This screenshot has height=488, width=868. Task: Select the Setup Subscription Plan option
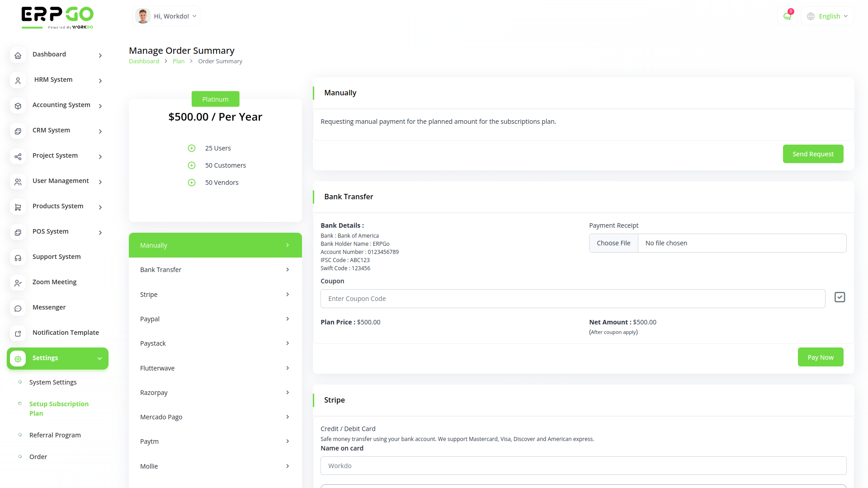[59, 408]
